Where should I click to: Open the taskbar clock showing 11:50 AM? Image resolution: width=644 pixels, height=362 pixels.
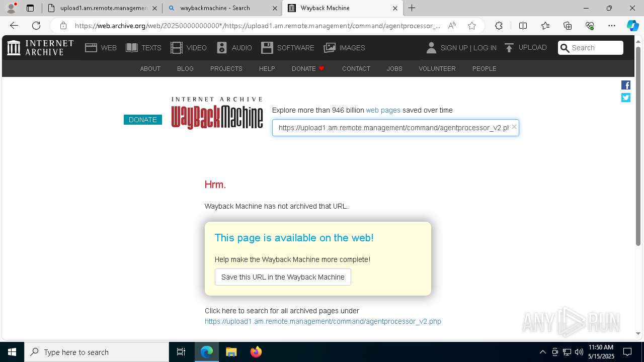coord(601,352)
